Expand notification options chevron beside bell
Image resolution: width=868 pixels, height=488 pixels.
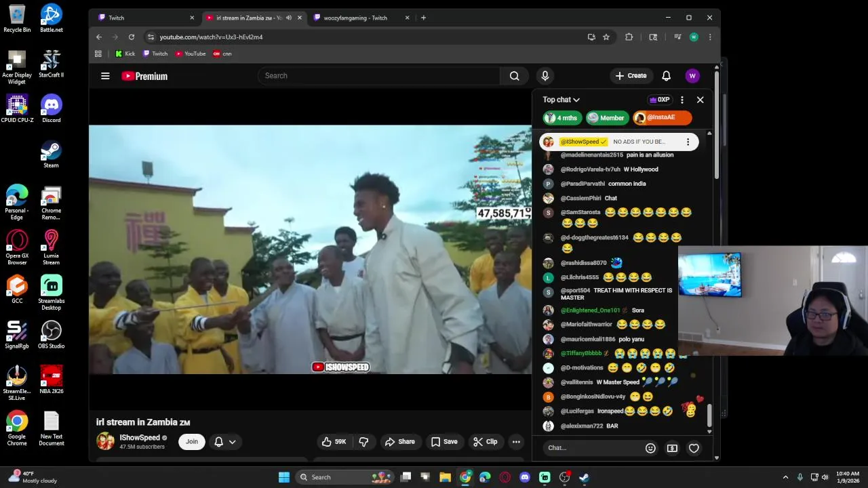pyautogui.click(x=232, y=442)
